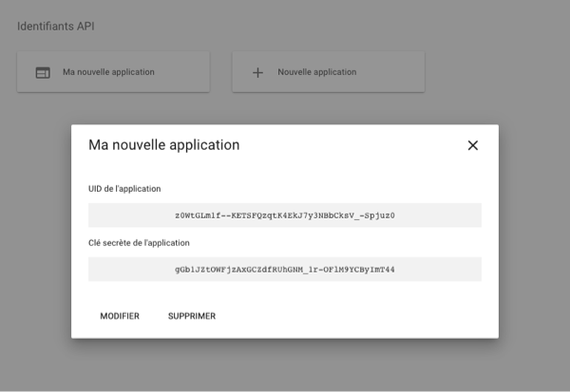
Task: Open the Nouvelle application card
Action: point(328,72)
